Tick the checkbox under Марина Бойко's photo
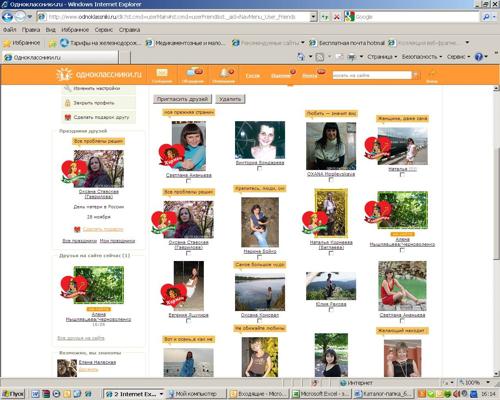Viewport: 500px width, 400px height. pos(259,257)
